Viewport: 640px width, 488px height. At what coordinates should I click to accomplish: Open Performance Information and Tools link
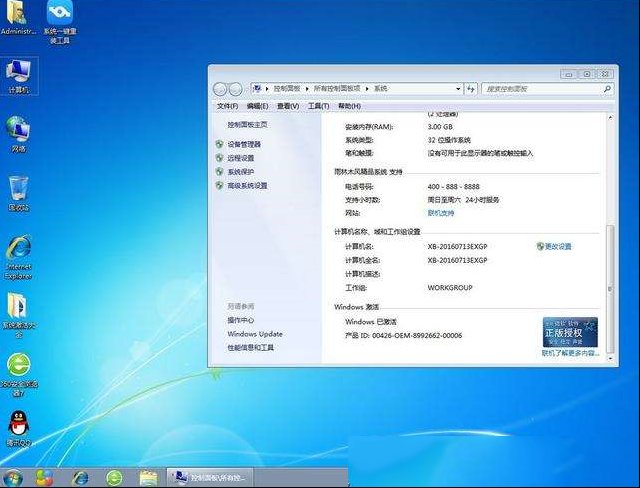[250, 348]
